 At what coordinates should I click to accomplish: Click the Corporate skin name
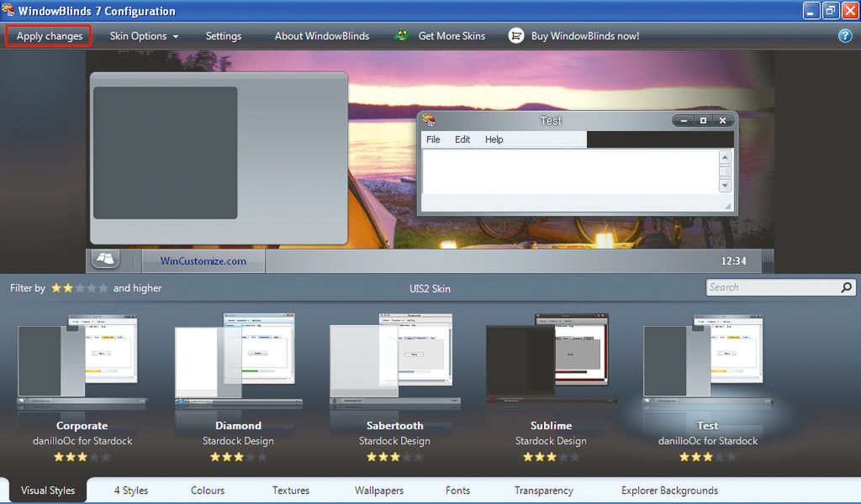click(x=82, y=426)
